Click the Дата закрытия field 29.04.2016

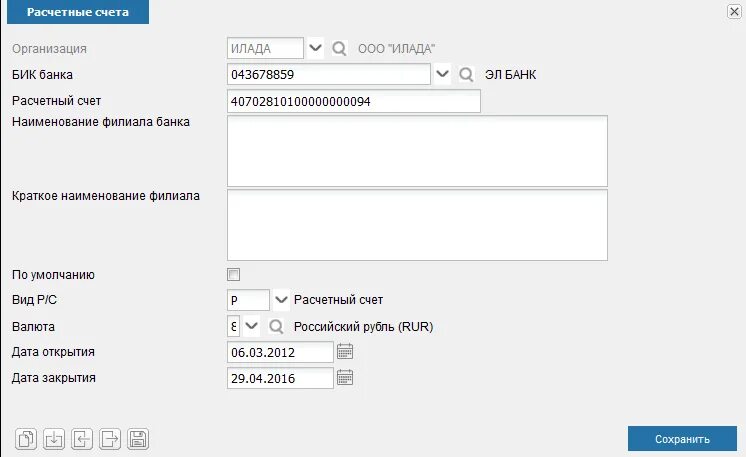(280, 378)
